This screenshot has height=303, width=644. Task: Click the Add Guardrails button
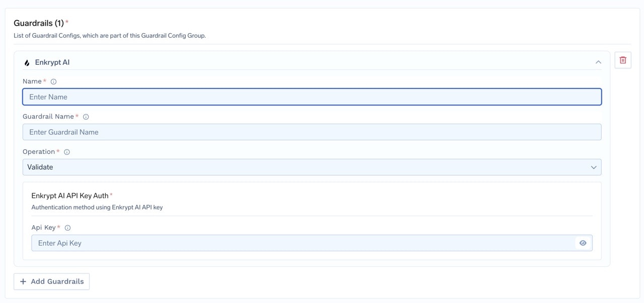click(x=52, y=281)
